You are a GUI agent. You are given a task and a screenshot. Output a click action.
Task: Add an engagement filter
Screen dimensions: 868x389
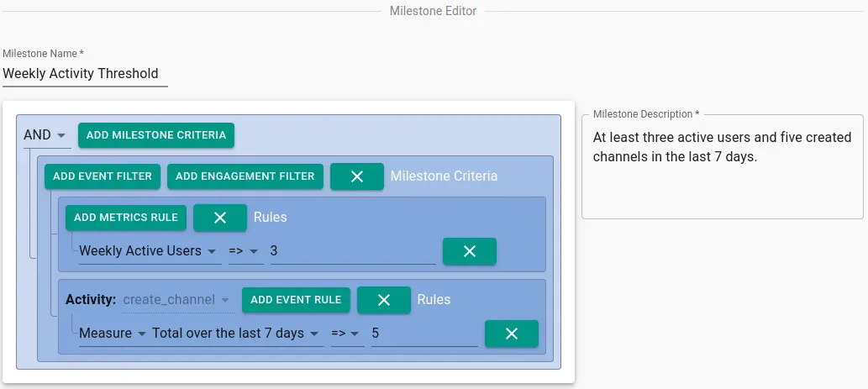(x=245, y=176)
